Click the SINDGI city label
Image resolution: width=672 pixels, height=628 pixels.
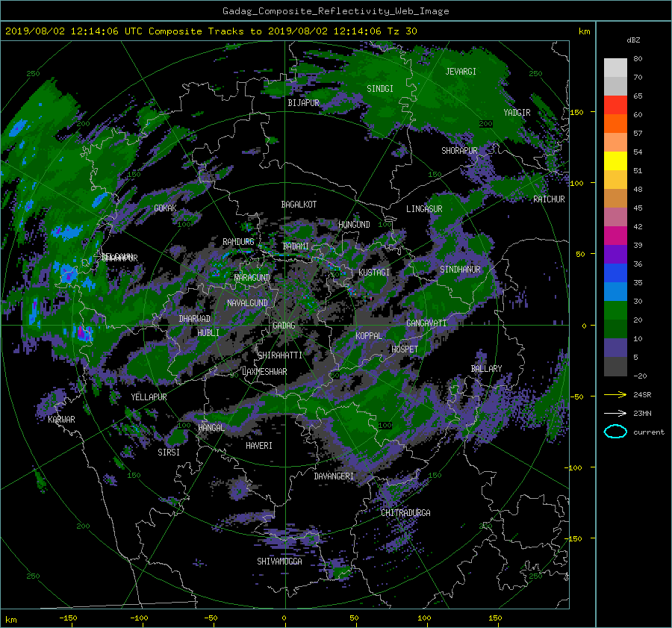tap(380, 89)
